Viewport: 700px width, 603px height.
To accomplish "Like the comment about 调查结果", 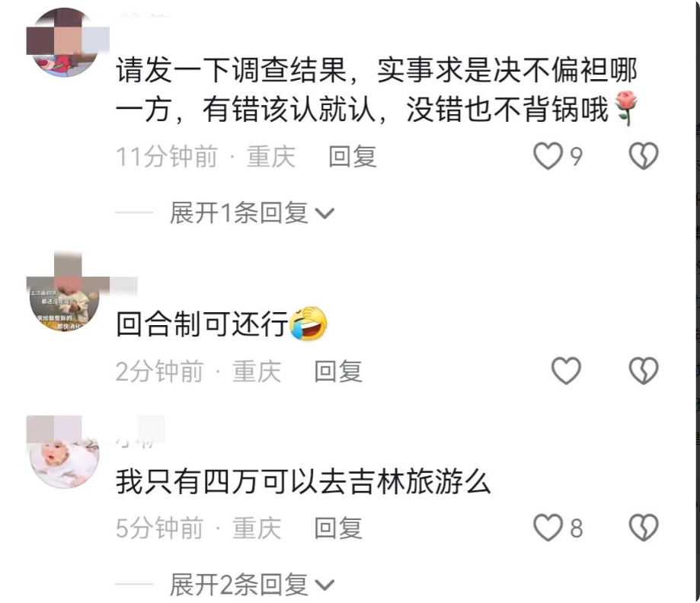I will pos(548,156).
